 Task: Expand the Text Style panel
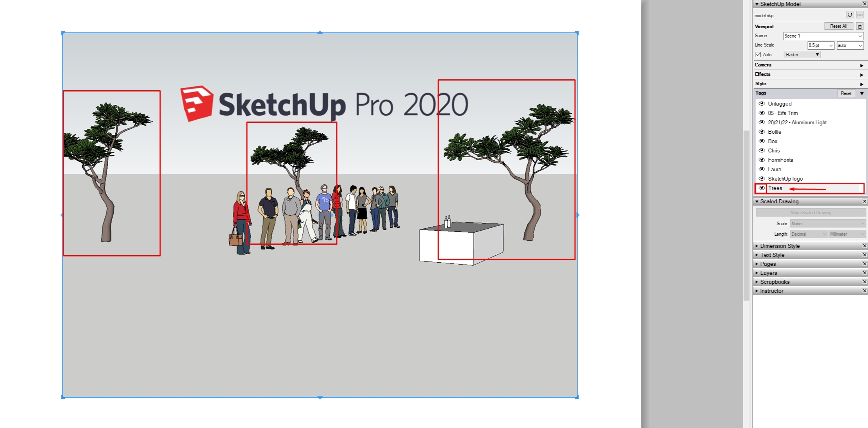click(757, 255)
